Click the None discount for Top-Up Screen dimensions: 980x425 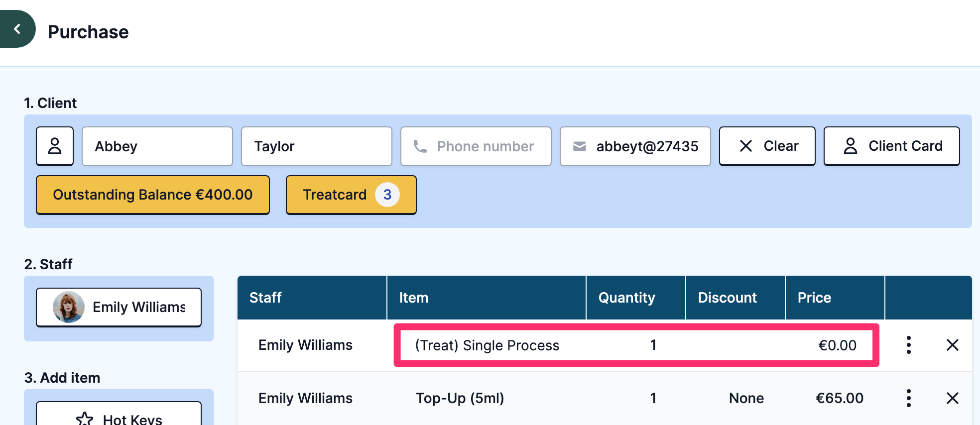(x=746, y=398)
